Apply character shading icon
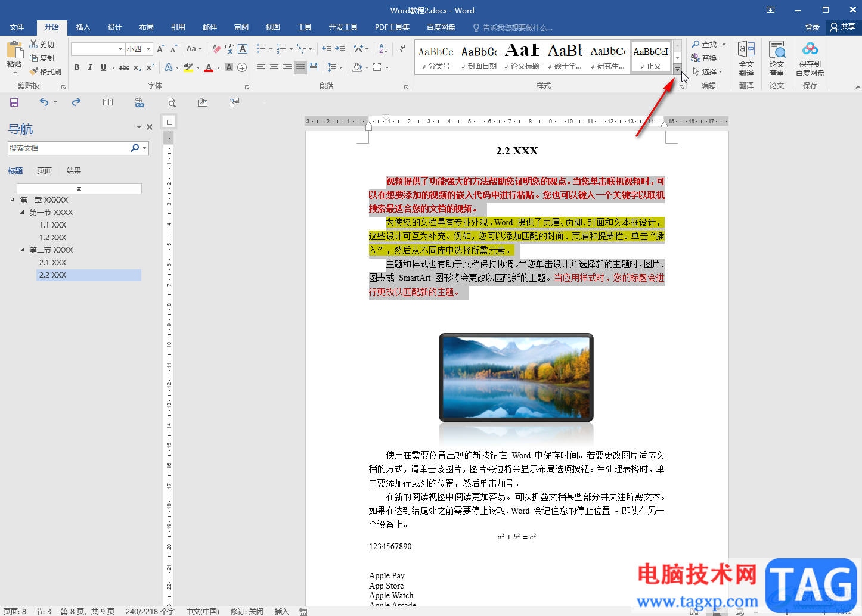The height and width of the screenshot is (616, 862). point(228,67)
